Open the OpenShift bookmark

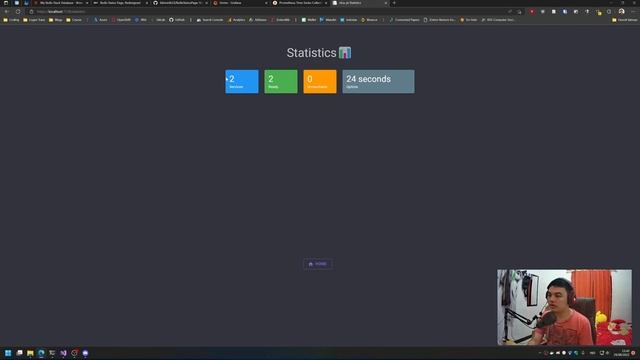[x=121, y=20]
